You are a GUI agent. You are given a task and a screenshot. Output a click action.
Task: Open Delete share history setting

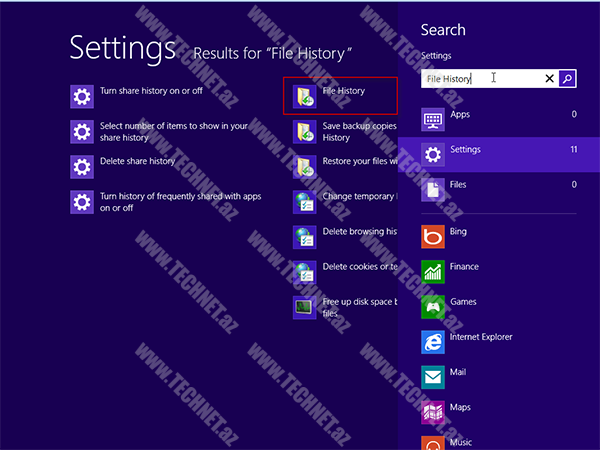coord(137,161)
